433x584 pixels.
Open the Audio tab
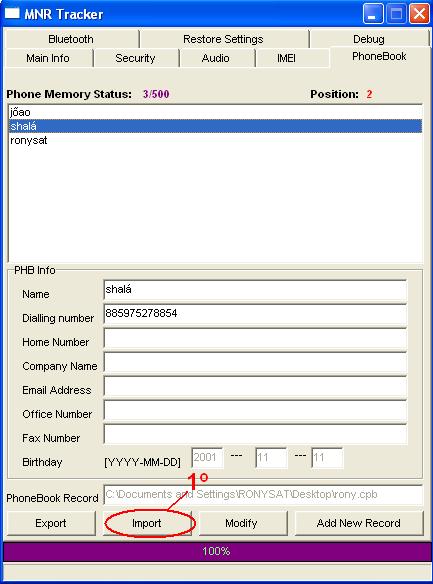point(216,58)
